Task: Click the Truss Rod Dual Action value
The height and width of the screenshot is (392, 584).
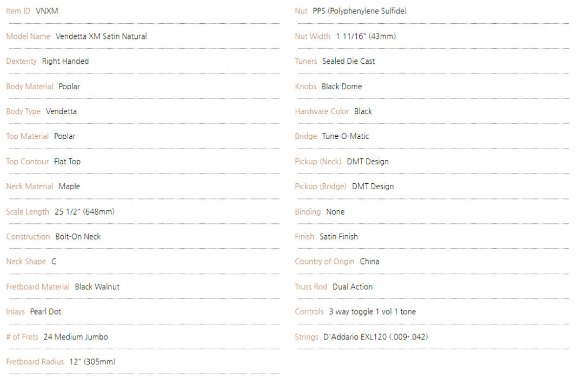Action: pyautogui.click(x=353, y=287)
